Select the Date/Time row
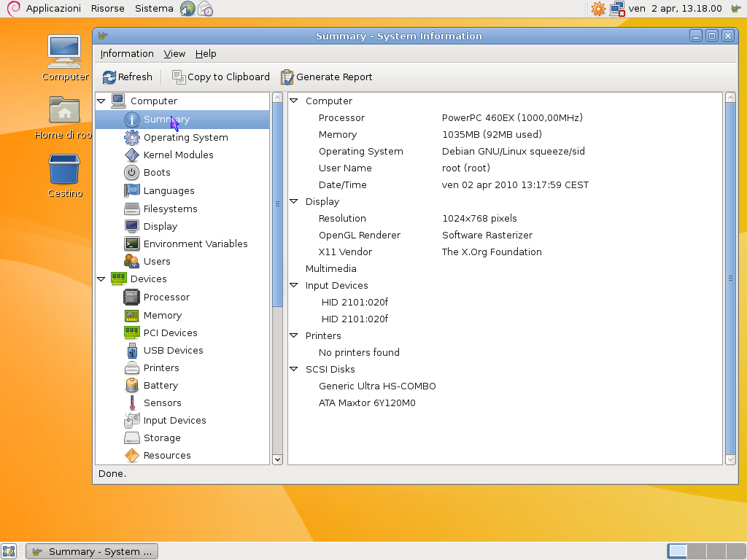Viewport: 747px width, 560px height. coord(505,184)
